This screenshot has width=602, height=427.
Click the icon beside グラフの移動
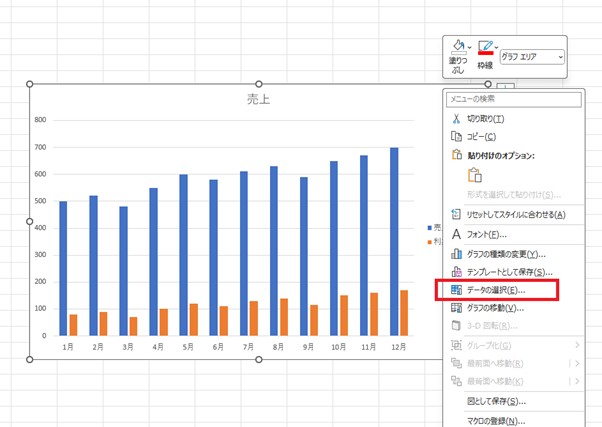tap(456, 308)
